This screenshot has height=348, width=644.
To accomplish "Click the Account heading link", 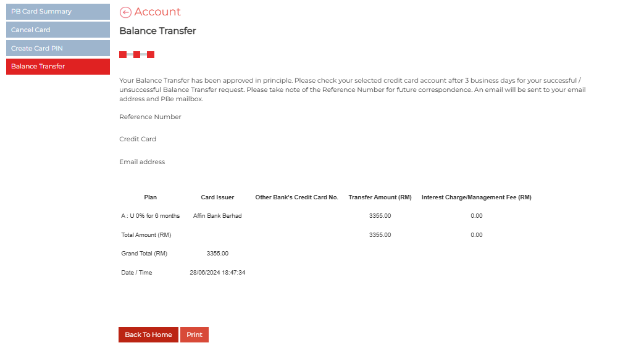I will (157, 12).
